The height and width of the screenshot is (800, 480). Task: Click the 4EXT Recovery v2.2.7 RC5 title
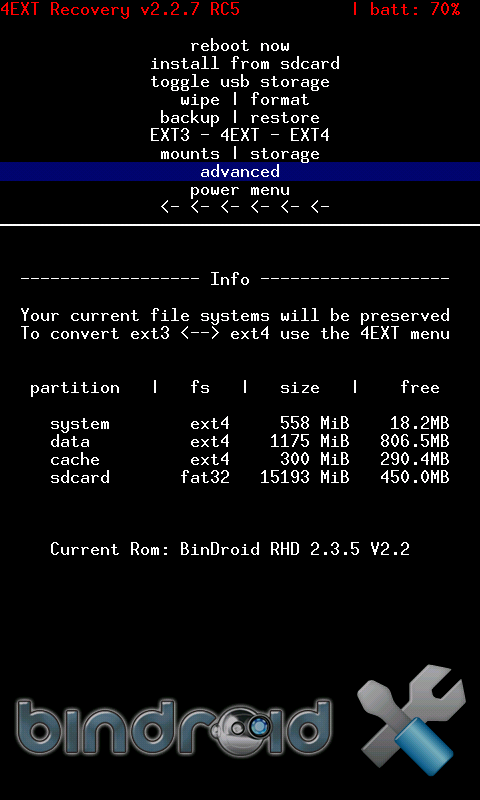click(x=120, y=9)
